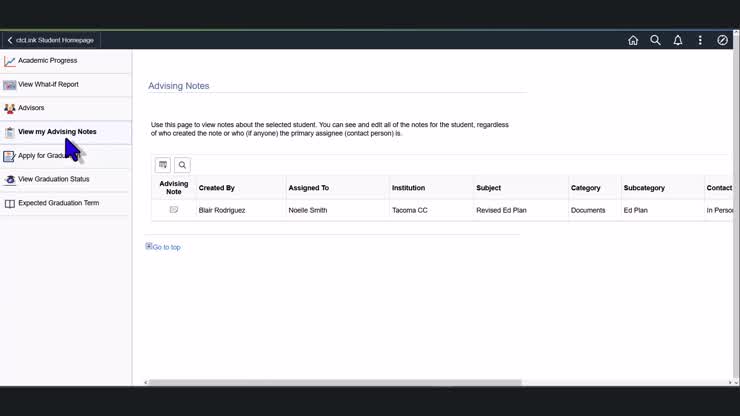740x416 pixels.
Task: Select the Advisors people icon
Action: (9, 109)
